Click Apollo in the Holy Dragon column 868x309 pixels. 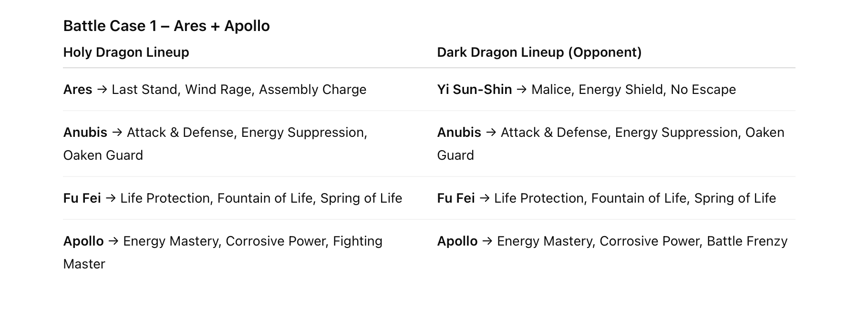pyautogui.click(x=83, y=241)
